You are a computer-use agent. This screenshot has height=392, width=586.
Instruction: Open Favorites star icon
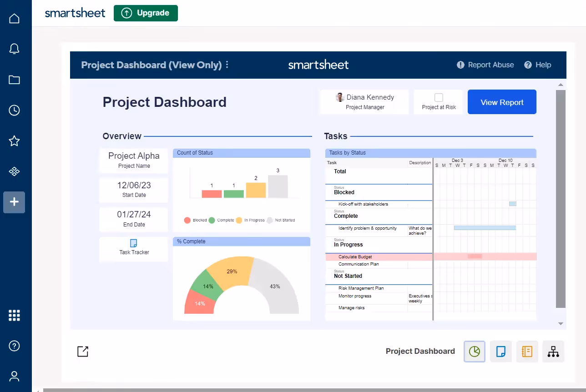14,141
